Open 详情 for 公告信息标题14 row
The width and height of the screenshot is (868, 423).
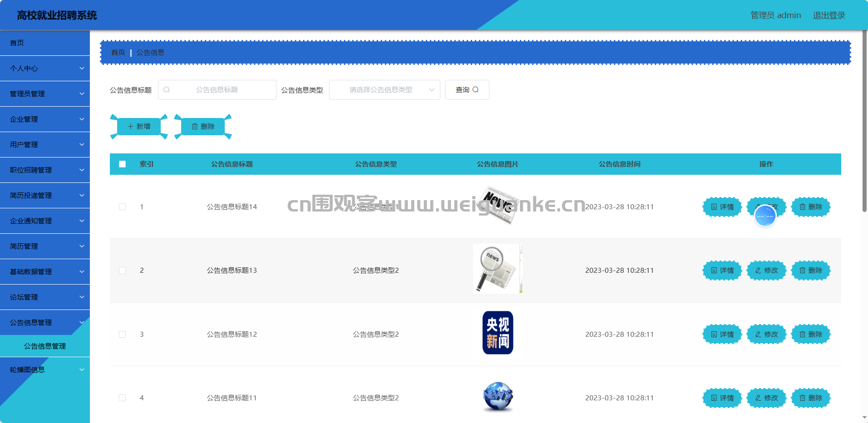722,207
